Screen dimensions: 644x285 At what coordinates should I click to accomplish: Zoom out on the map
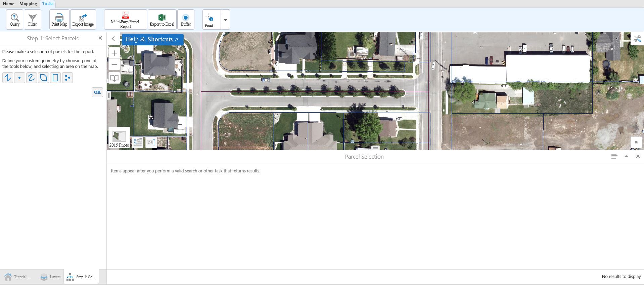pos(114,65)
